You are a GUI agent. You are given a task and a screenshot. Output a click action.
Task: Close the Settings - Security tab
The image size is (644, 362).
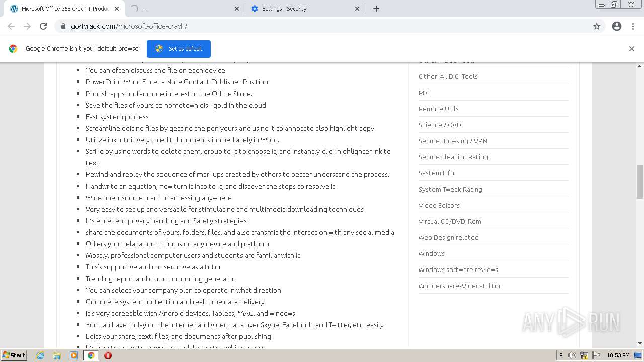click(x=357, y=9)
